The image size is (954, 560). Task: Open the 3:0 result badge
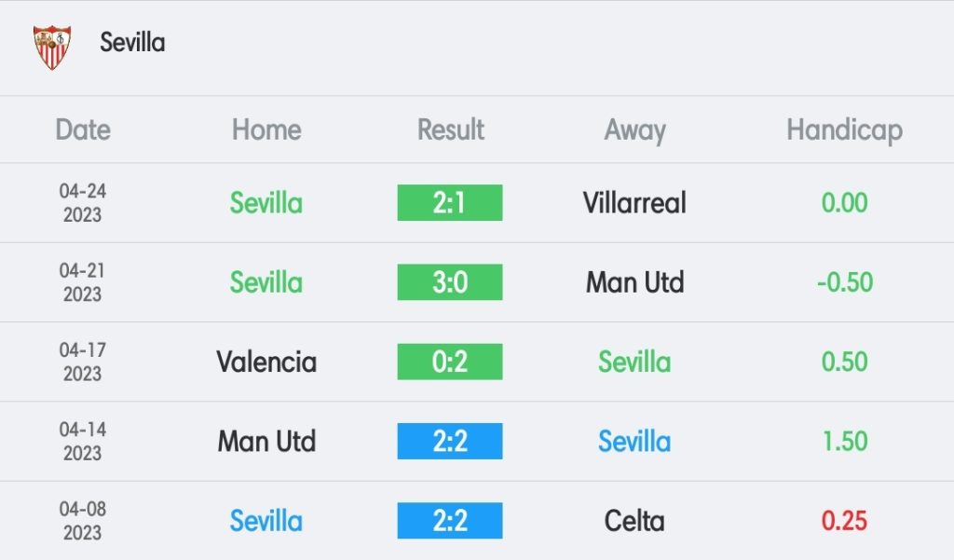pyautogui.click(x=450, y=281)
